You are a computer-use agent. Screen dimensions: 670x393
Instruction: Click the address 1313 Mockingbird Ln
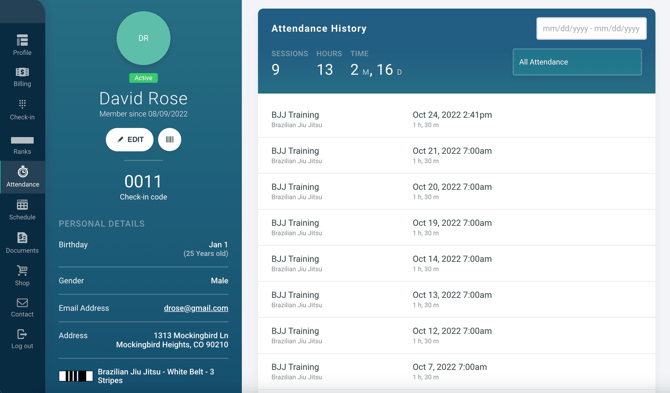pyautogui.click(x=191, y=335)
